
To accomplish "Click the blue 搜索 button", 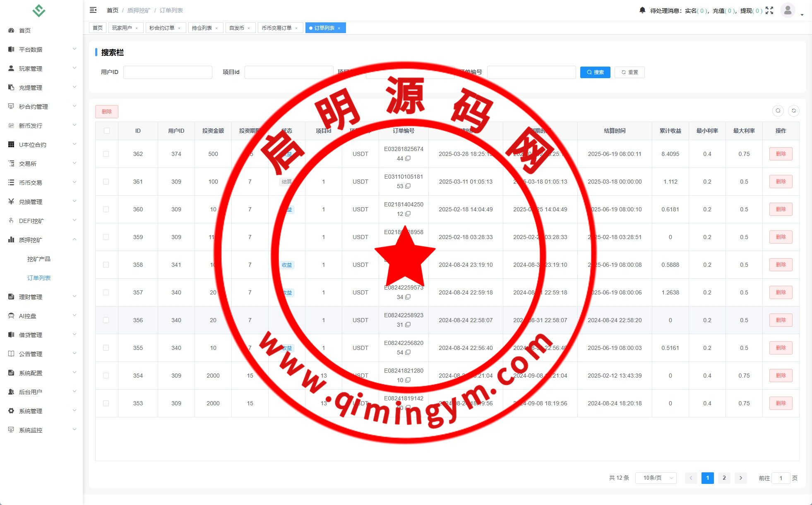I will pyautogui.click(x=595, y=72).
